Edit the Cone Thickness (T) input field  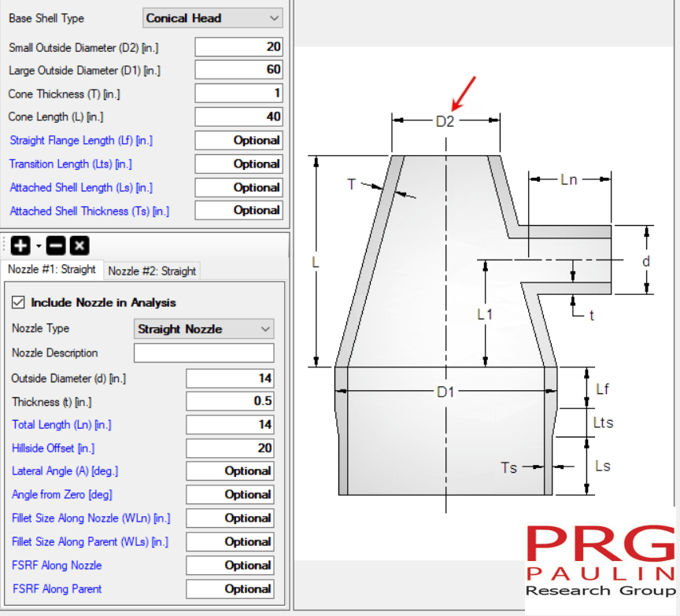click(238, 93)
